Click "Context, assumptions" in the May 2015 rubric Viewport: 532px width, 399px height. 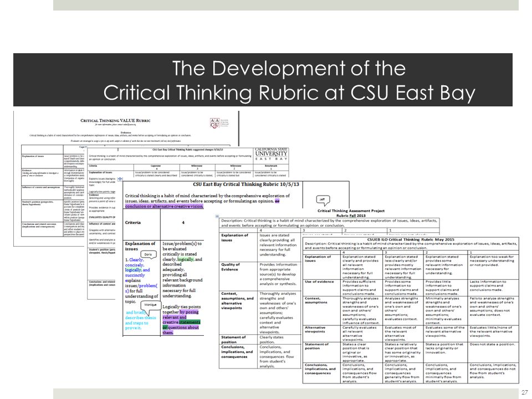click(316, 300)
